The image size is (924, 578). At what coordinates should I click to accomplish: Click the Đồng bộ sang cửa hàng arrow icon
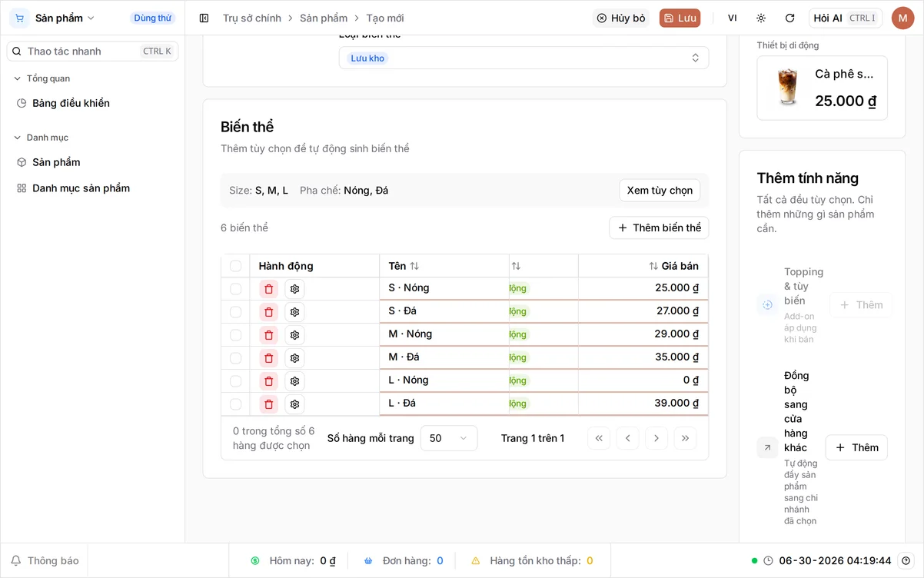click(767, 447)
